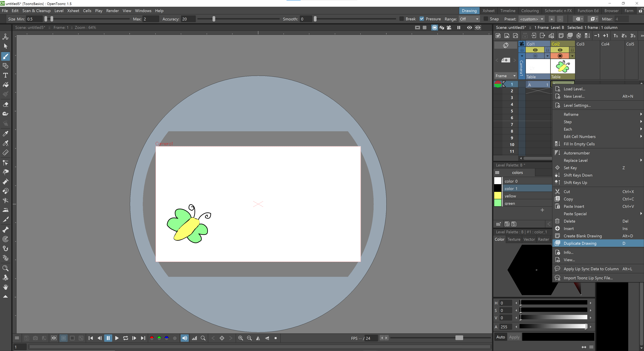The height and width of the screenshot is (351, 644).
Task: Click the Col2 butterfly thumbnail
Action: point(562,66)
